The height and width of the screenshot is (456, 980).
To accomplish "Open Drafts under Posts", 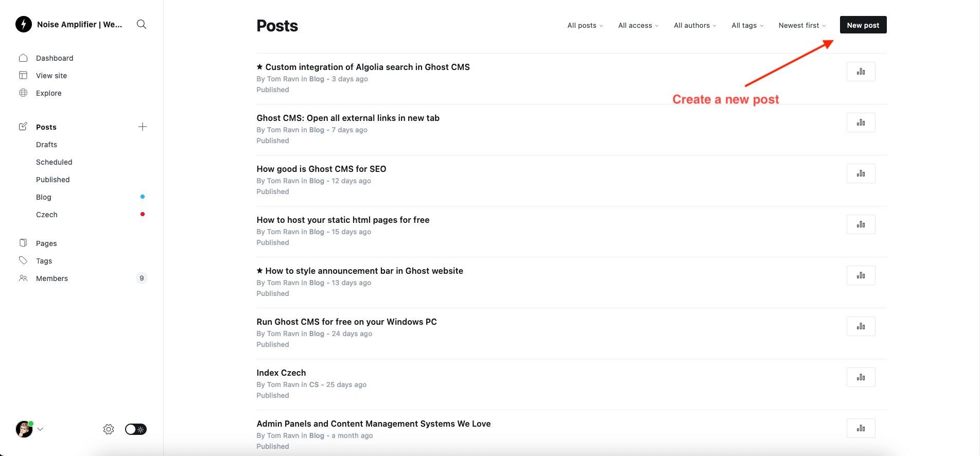I will click(46, 145).
